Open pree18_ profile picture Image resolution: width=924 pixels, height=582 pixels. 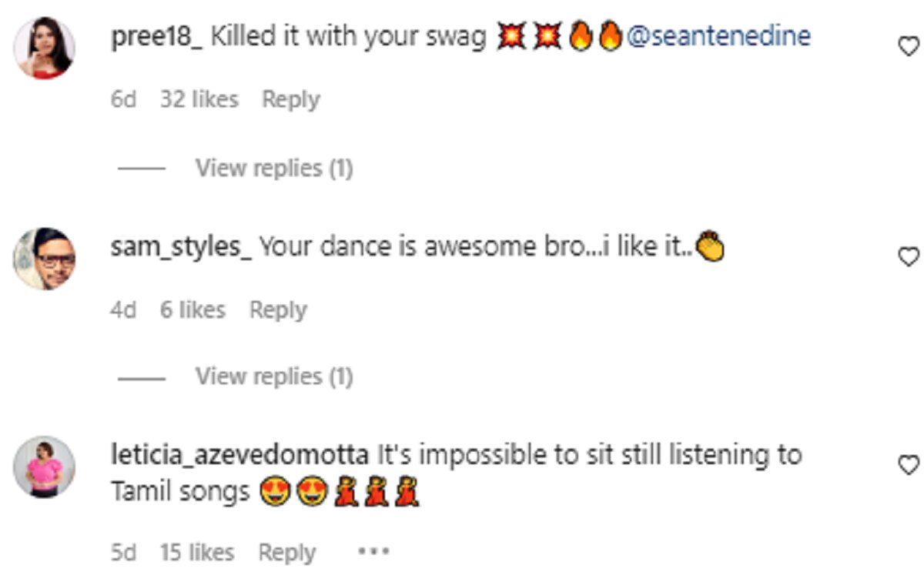(45, 48)
